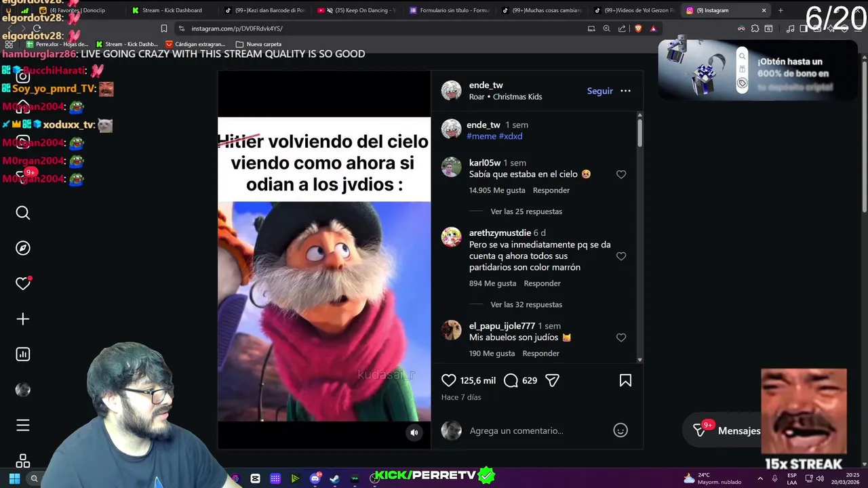The image size is (868, 488).
Task: Switch to Stream - Kick Dashboard tab
Action: click(x=172, y=10)
